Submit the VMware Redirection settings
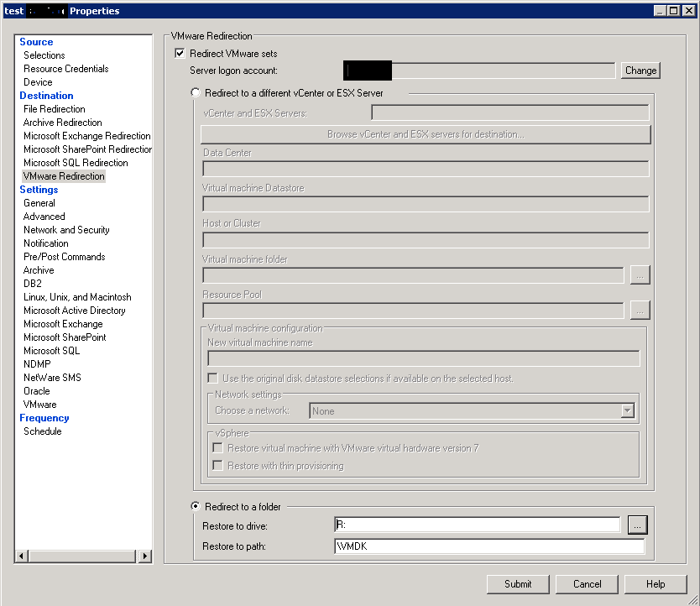700x606 pixels. click(518, 584)
